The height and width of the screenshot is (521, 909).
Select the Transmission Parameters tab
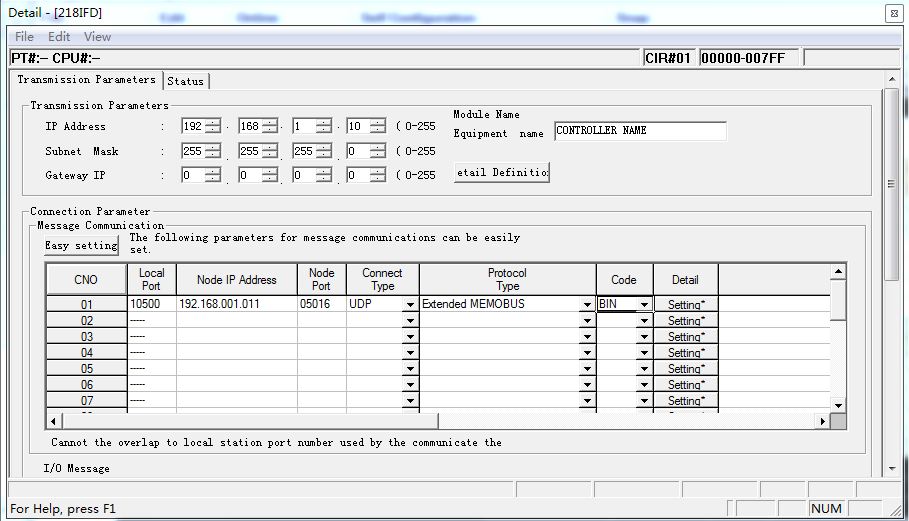(87, 80)
